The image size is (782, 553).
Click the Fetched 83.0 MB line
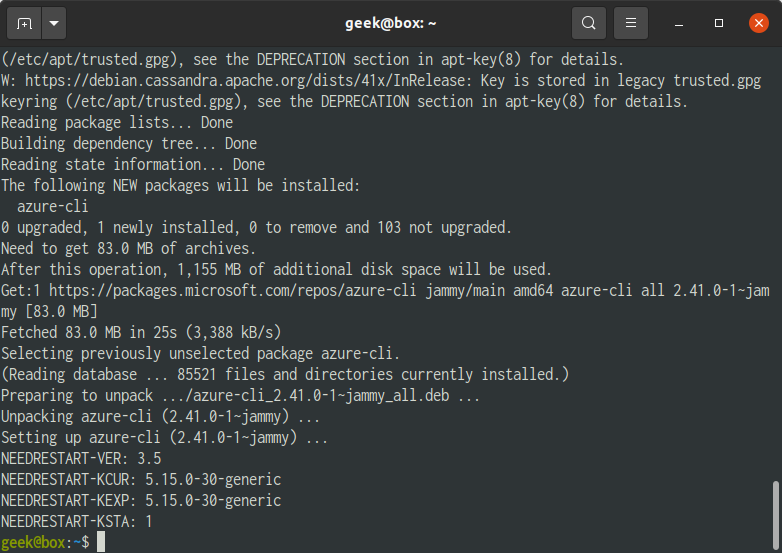click(x=141, y=333)
